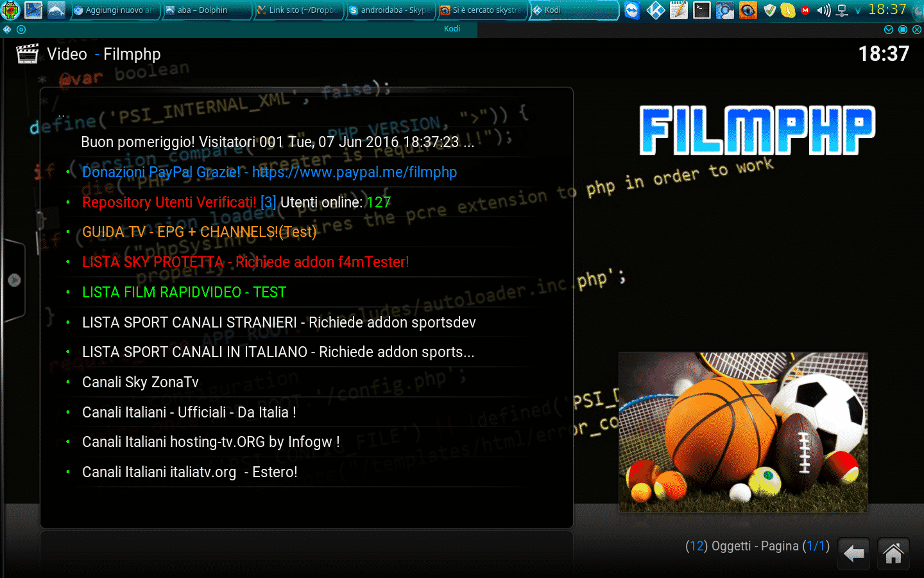
Task: Switch to Link sito taskbar window
Action: tap(298, 10)
